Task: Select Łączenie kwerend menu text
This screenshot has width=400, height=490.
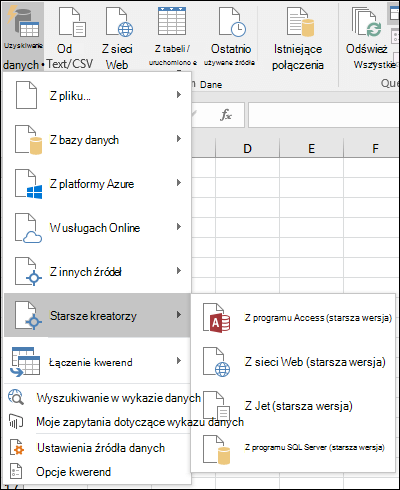Action: 91,362
